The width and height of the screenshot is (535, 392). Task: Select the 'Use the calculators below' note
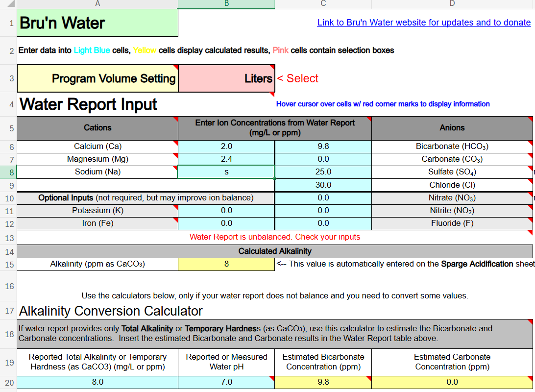pyautogui.click(x=275, y=296)
